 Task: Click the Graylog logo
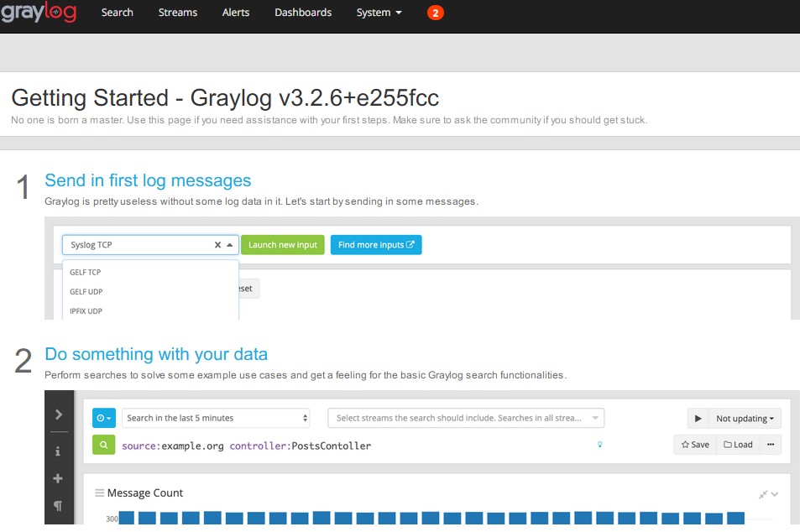pos(39,13)
